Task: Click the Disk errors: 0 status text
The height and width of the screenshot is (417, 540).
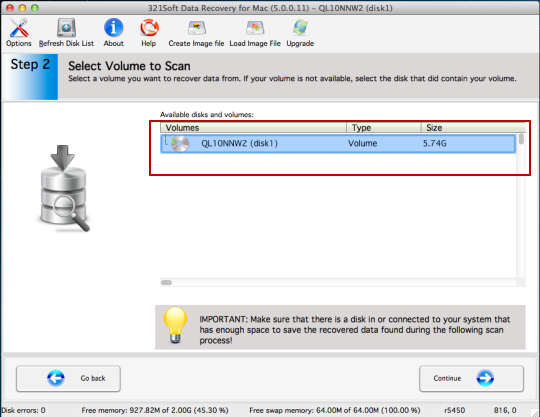Action: click(x=23, y=410)
